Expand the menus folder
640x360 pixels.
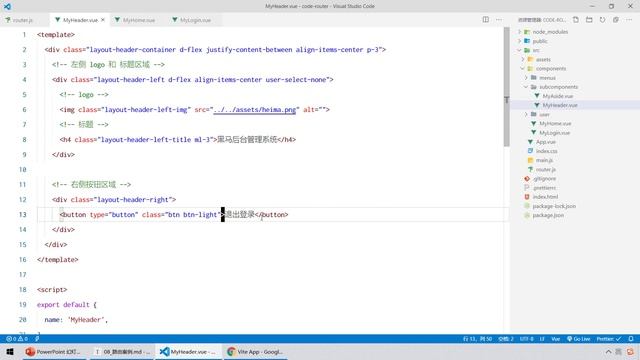click(547, 78)
